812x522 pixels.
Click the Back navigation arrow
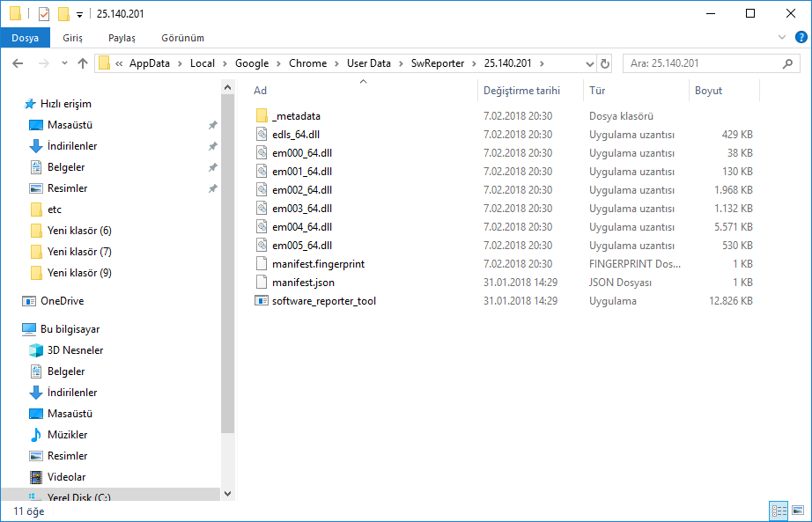[x=18, y=63]
